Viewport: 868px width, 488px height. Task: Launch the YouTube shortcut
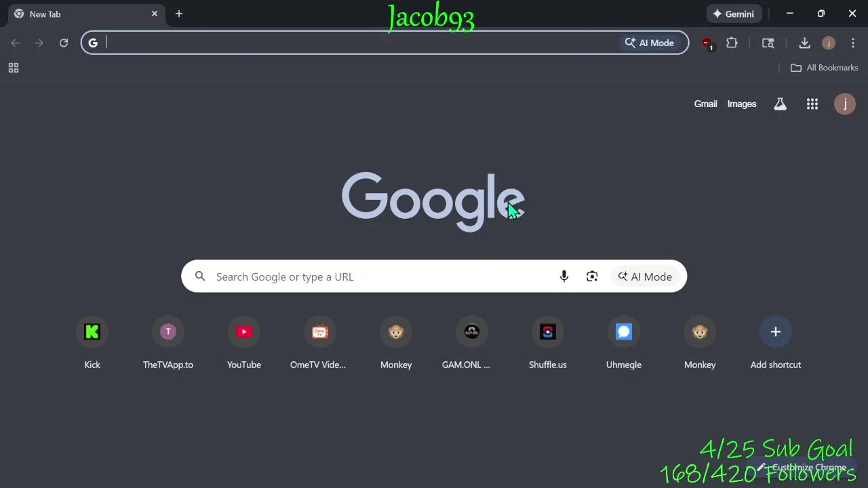244,331
